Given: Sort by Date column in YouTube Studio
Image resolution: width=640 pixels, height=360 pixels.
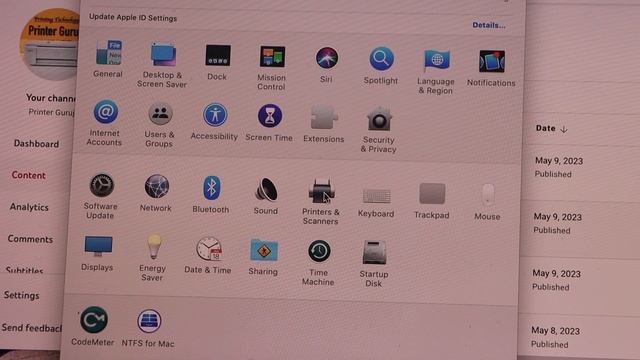Looking at the screenshot, I should pyautogui.click(x=551, y=129).
